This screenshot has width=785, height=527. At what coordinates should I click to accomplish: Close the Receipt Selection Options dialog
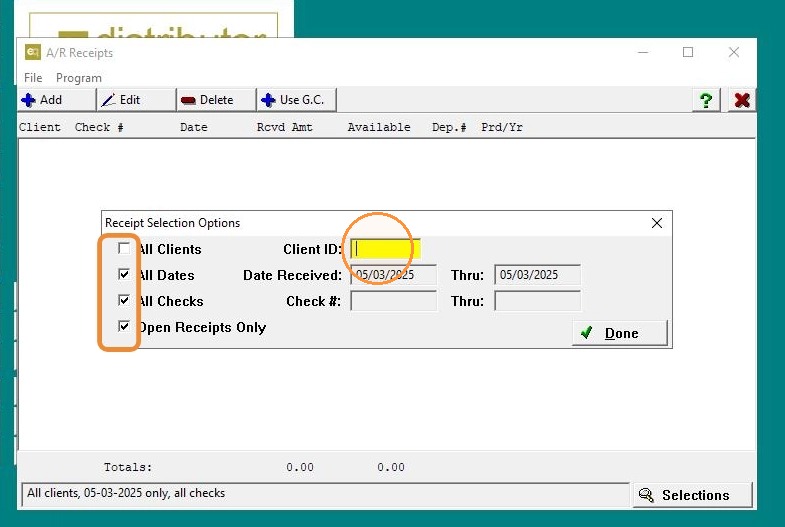point(657,223)
